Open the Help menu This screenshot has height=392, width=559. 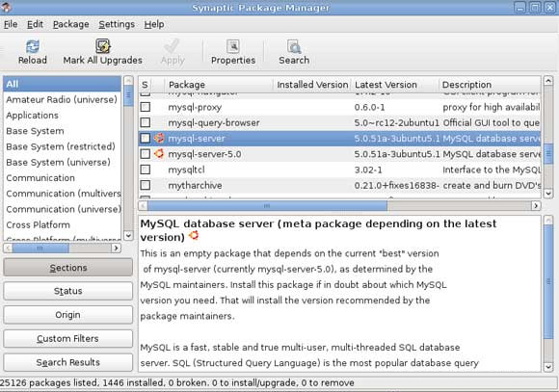(x=154, y=24)
